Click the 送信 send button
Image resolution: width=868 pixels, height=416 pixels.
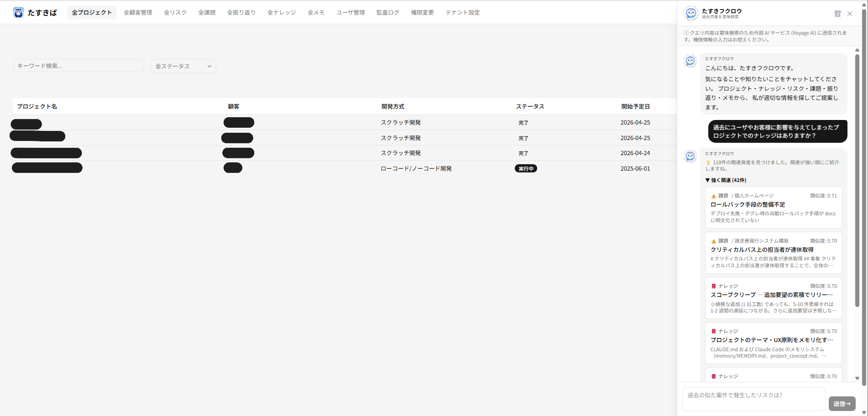842,404
